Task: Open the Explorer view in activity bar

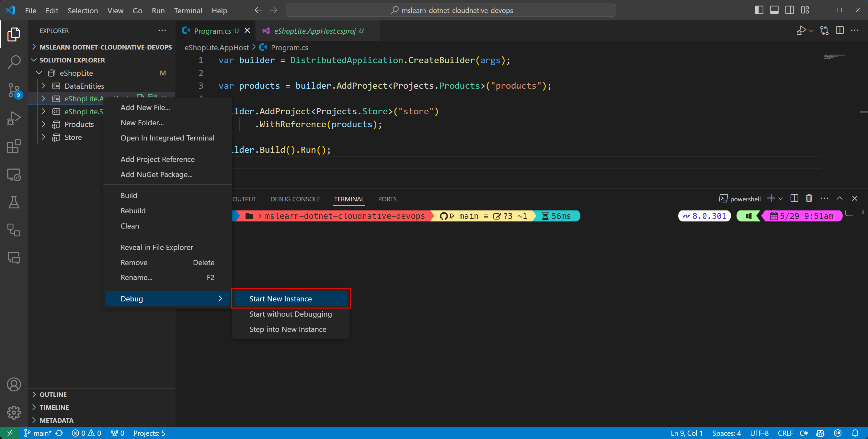Action: pos(14,34)
